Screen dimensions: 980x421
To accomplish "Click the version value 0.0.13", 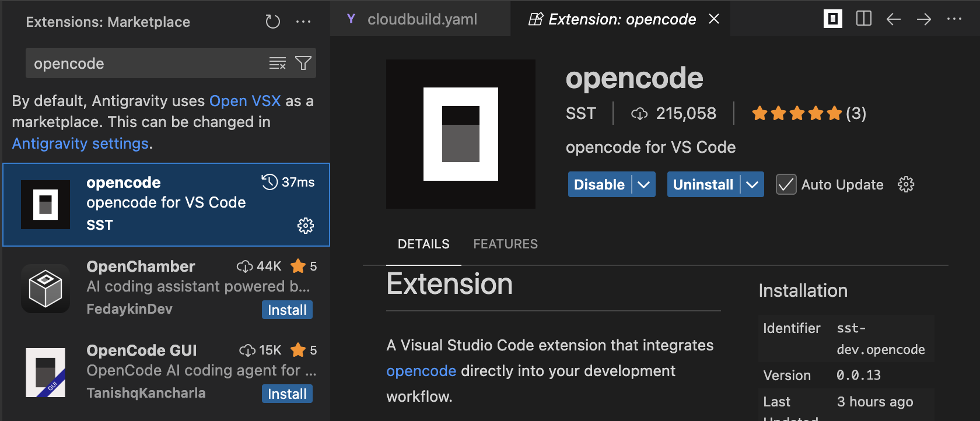I will pos(859,376).
